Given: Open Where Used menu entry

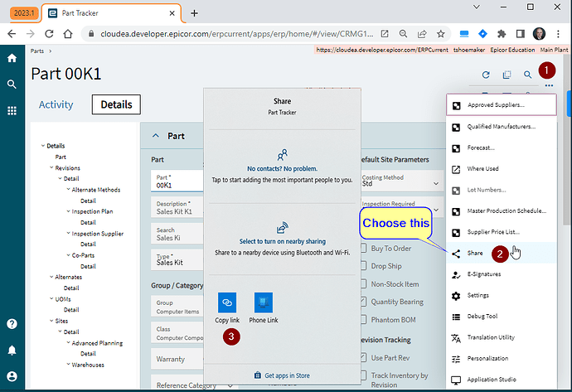Looking at the screenshot, I should point(502,169).
